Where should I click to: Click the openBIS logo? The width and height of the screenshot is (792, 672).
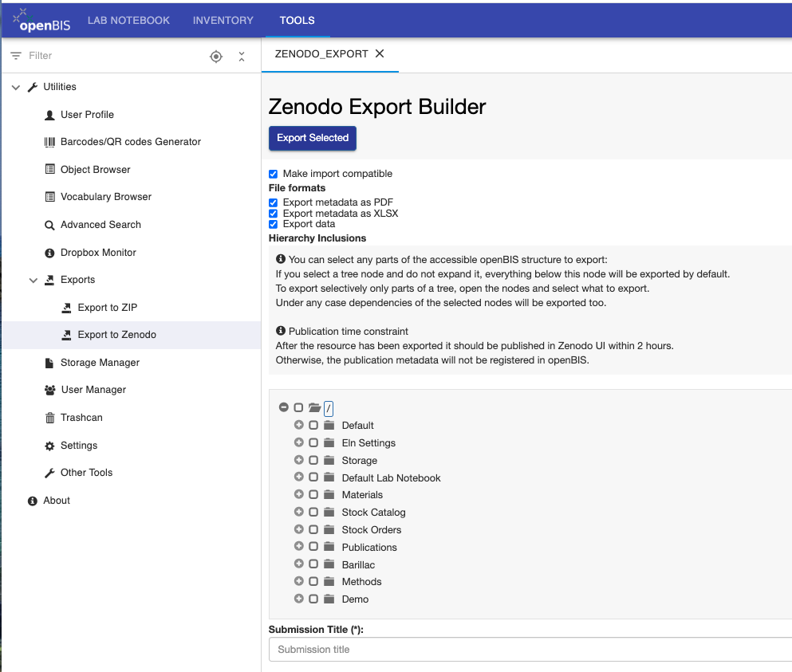pos(41,20)
